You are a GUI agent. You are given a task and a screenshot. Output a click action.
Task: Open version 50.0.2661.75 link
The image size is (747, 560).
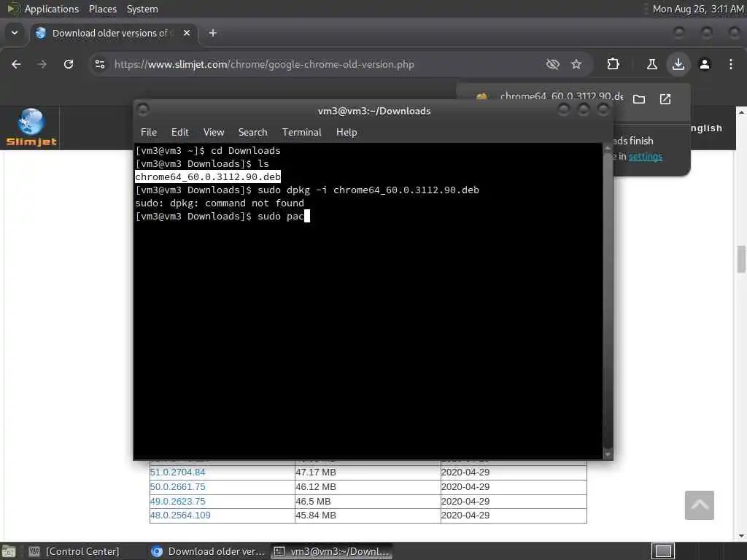coord(178,487)
